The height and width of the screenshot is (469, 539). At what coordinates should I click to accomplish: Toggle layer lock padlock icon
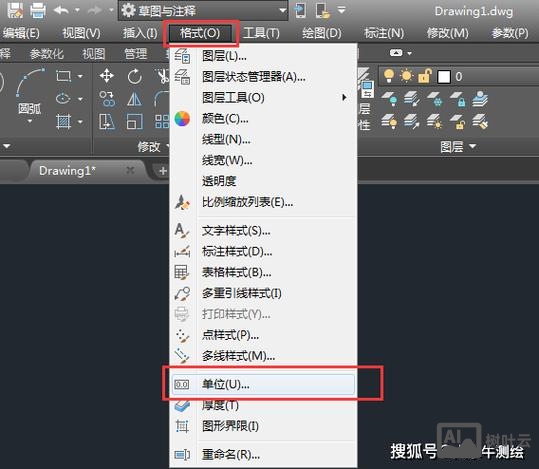[425, 76]
